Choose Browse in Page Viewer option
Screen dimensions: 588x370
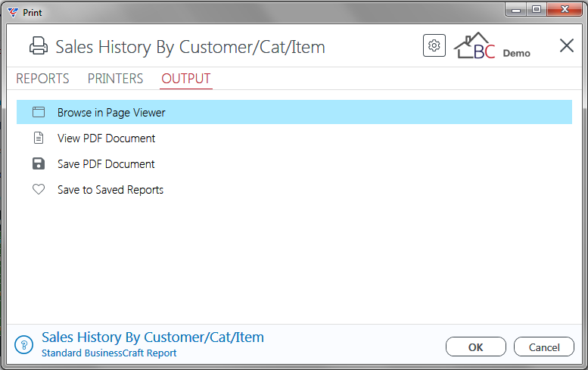tap(294, 112)
